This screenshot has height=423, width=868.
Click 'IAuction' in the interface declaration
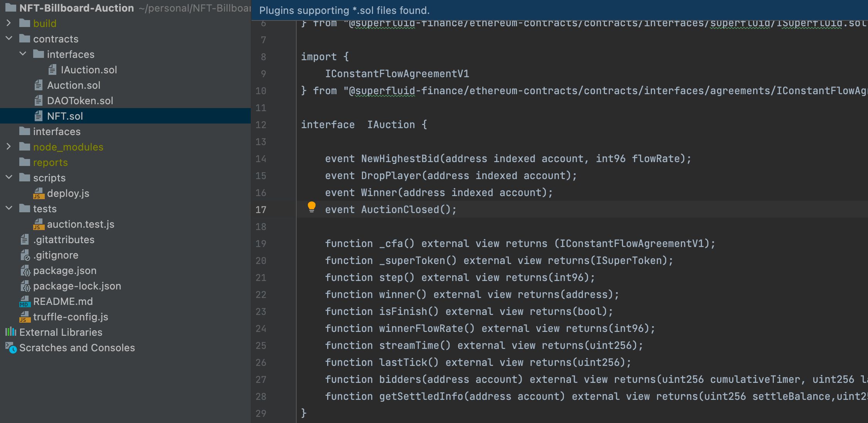391,125
